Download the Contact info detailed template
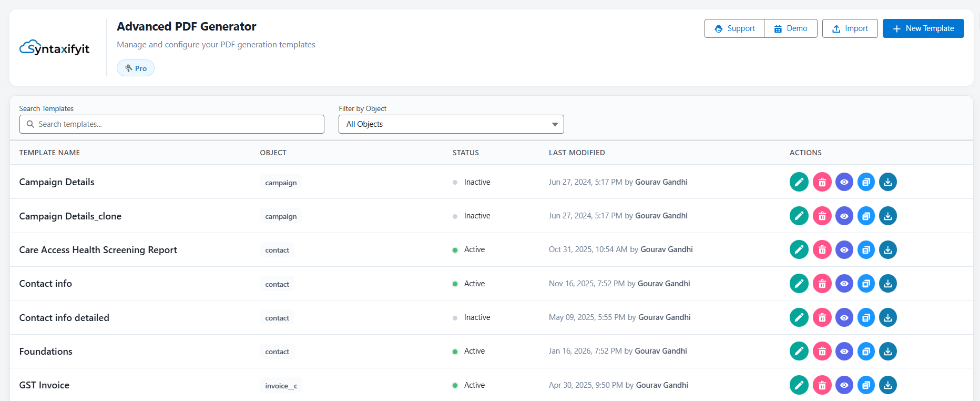Viewport: 980px width, 401px height. coord(888,317)
